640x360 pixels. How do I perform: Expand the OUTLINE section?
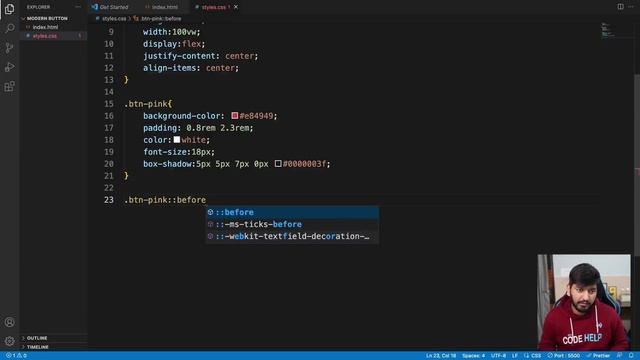point(37,338)
